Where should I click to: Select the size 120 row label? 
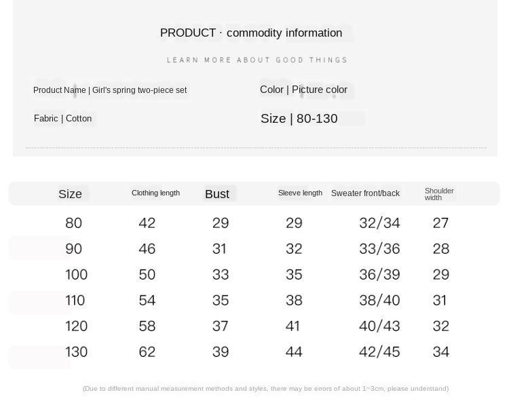(x=76, y=326)
